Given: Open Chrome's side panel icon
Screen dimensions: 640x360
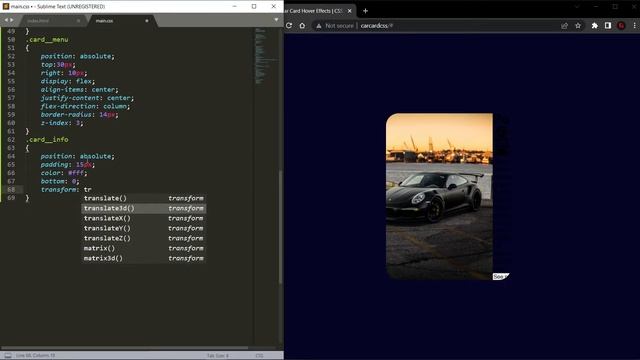Looking at the screenshot, I should coord(608,26).
